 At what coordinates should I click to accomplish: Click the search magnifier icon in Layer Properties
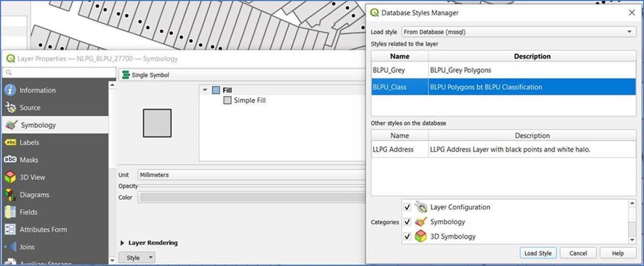point(9,73)
